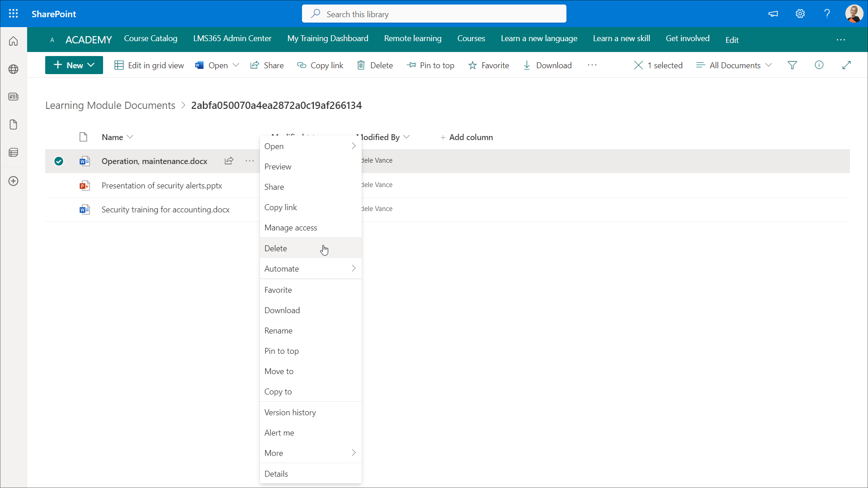Image resolution: width=868 pixels, height=488 pixels.
Task: Open My sites globe icon in sidebar
Action: pos(14,69)
